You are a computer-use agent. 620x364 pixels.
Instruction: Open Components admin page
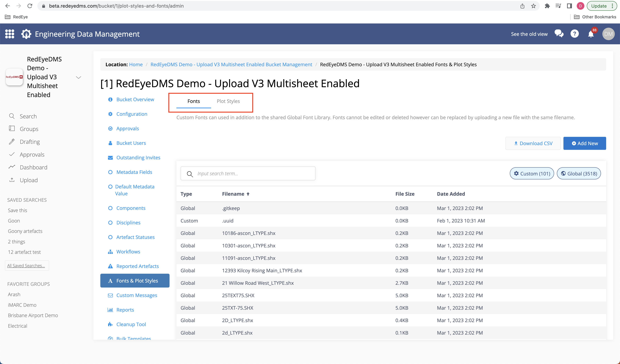131,208
